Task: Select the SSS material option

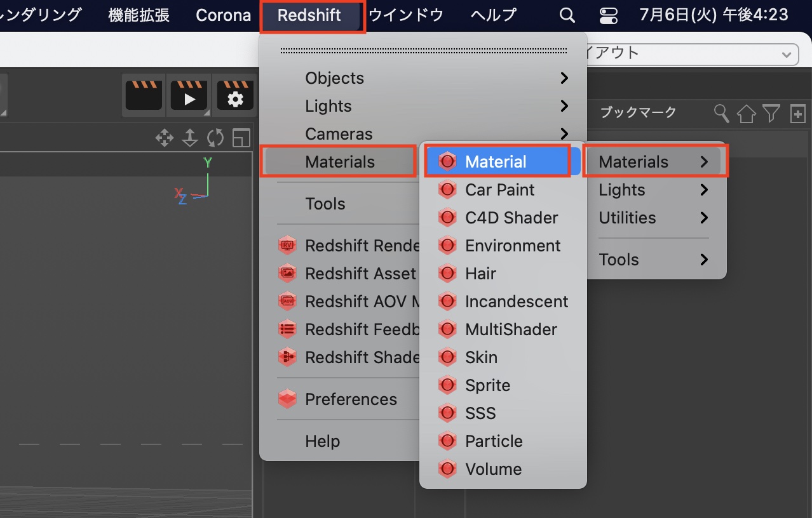Action: [480, 413]
